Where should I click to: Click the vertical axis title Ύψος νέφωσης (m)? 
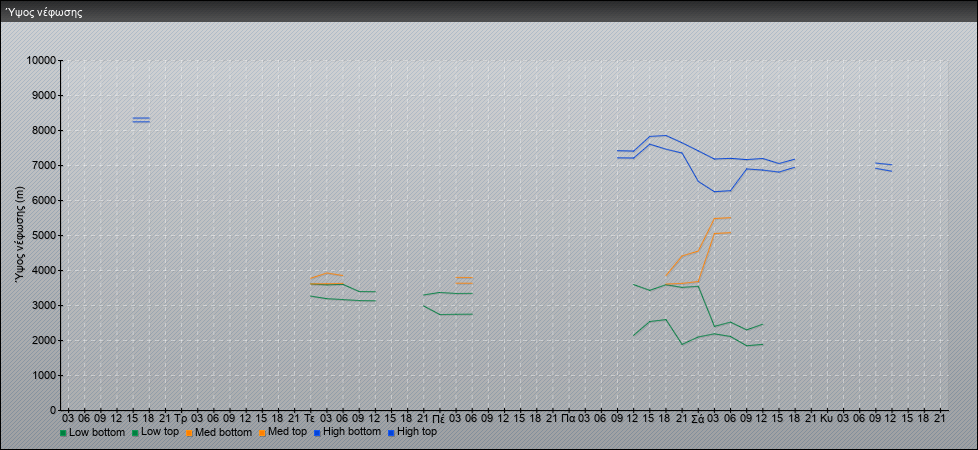tap(21, 235)
